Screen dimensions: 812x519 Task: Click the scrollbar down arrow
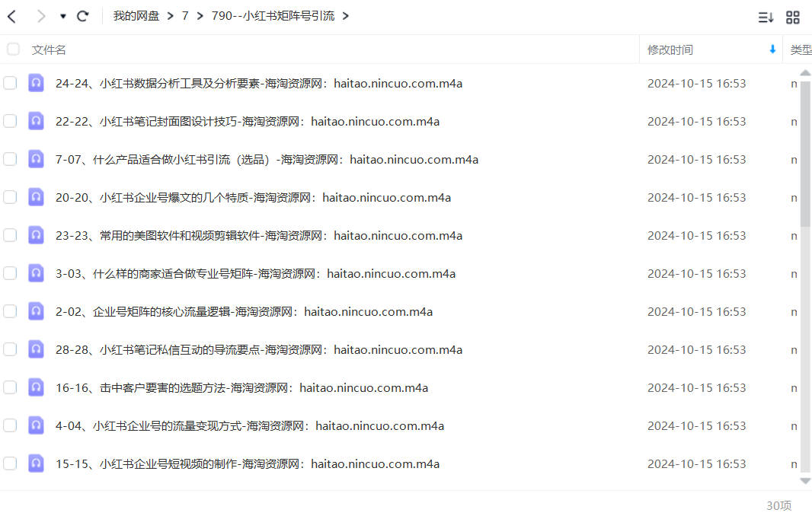point(805,481)
